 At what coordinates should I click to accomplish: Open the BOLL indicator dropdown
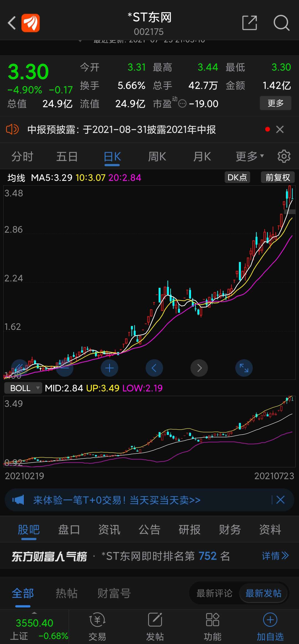coord(23,388)
